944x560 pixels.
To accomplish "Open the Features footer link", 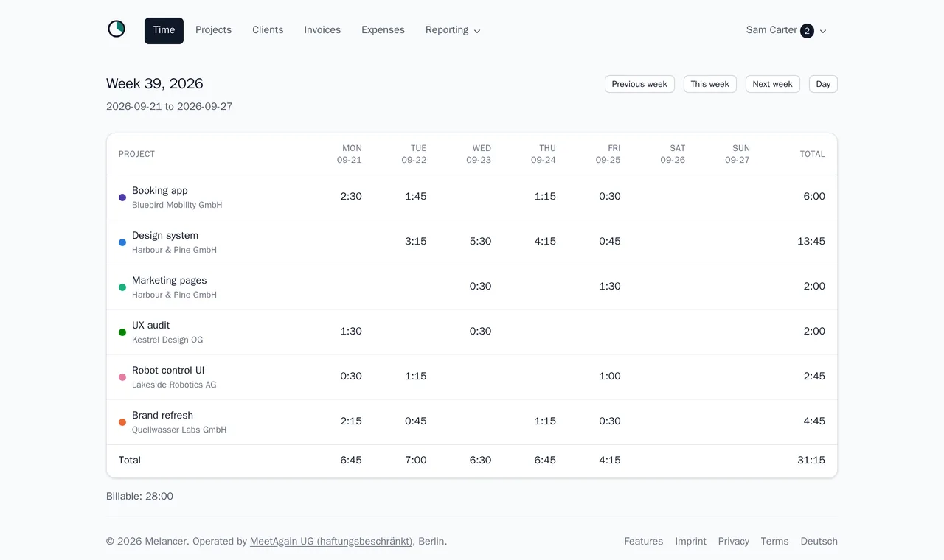I will pyautogui.click(x=643, y=542).
